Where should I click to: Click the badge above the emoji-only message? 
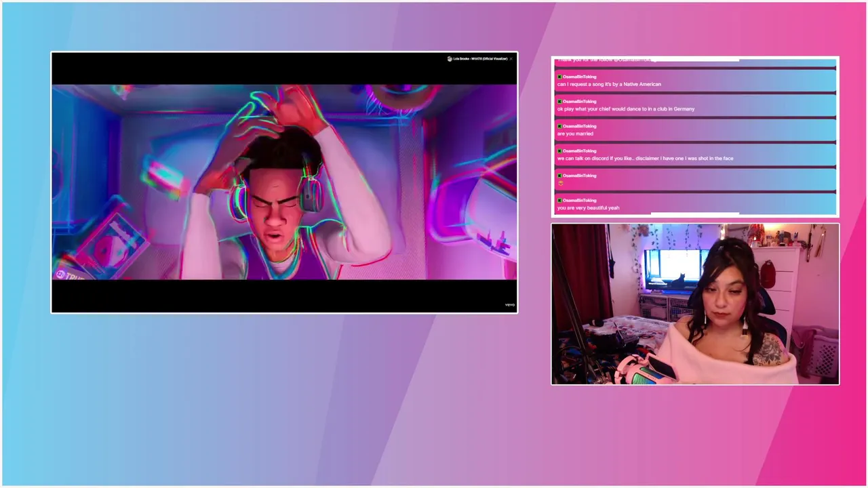click(559, 176)
